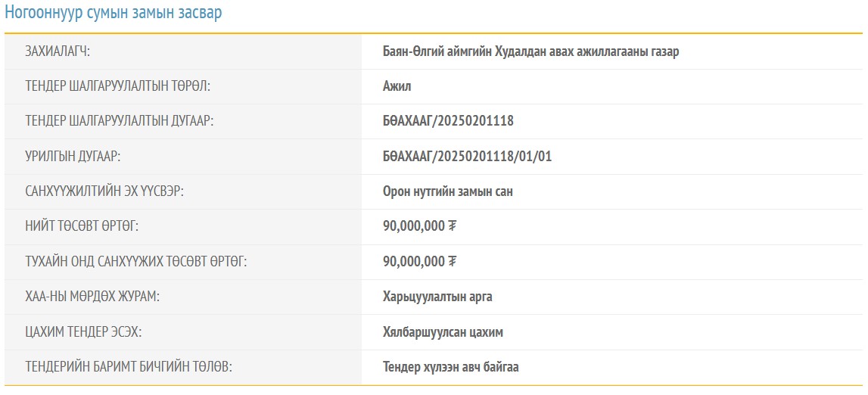This screenshot has width=868, height=395.
Task: Click the "ХАА-НЫ МӨРДӨХ ЖУРАМ:" label
Action: pos(92,297)
